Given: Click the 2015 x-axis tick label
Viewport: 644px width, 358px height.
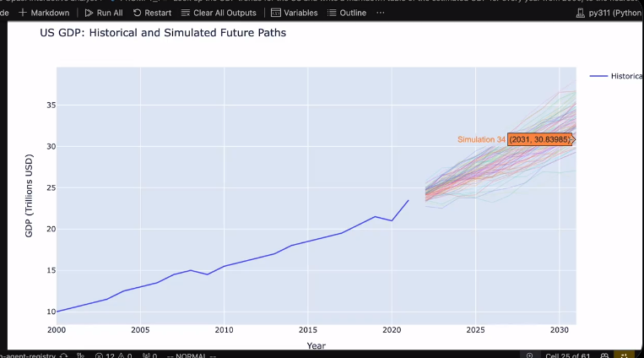Looking at the screenshot, I should pyautogui.click(x=308, y=329).
